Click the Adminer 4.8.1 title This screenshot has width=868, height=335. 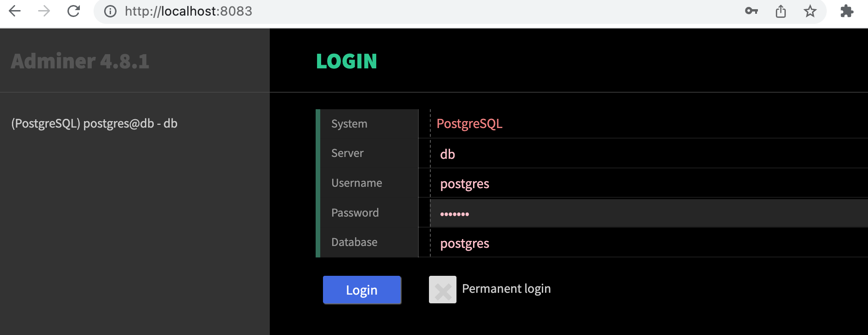pos(80,61)
